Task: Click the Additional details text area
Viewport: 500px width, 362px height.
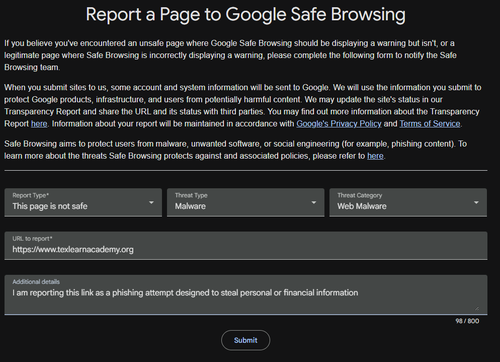Action: pyautogui.click(x=246, y=295)
